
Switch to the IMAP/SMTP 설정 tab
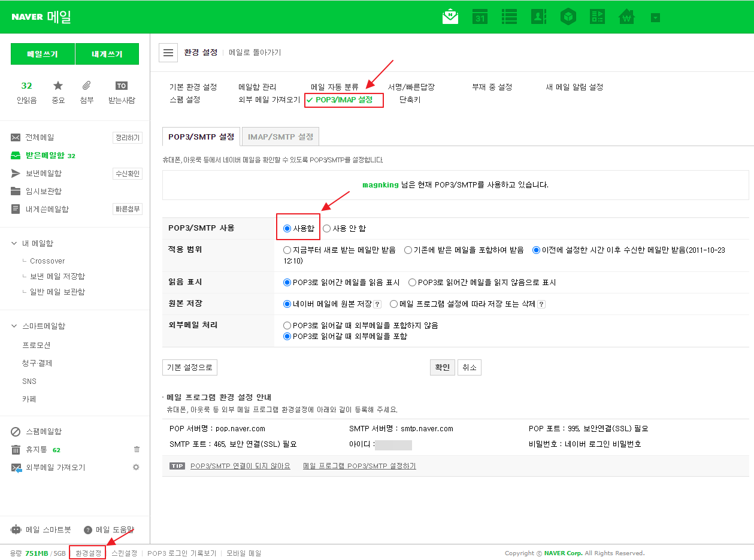(x=280, y=137)
